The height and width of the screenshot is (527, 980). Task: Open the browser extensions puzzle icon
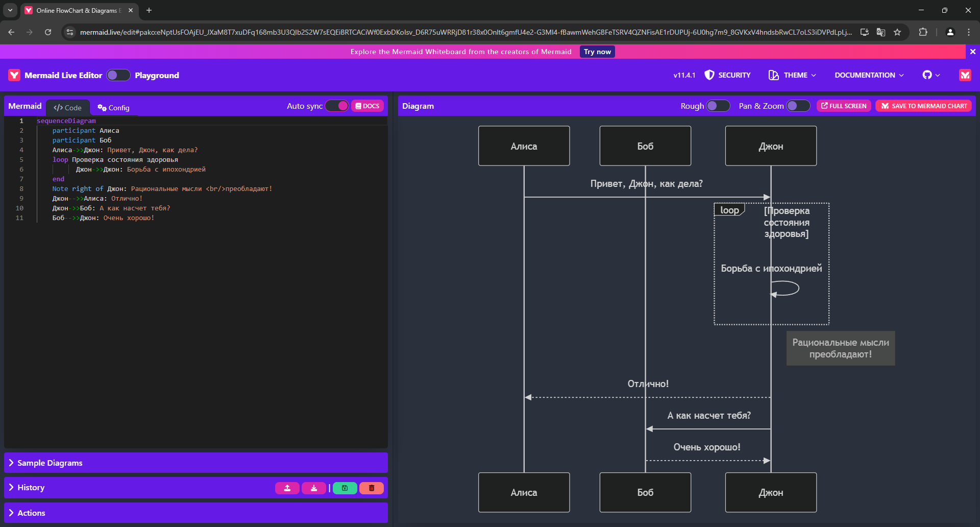tap(923, 32)
